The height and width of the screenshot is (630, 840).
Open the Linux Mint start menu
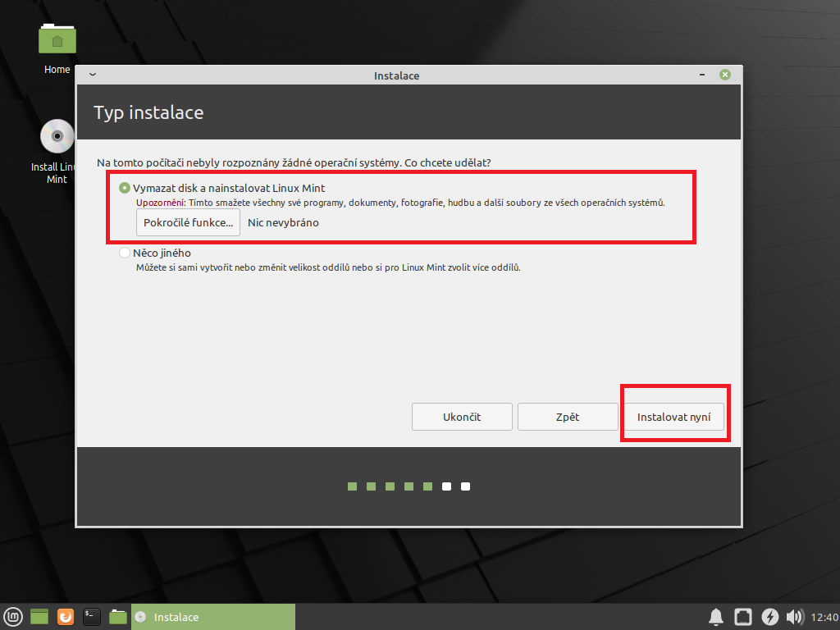coord(13,617)
